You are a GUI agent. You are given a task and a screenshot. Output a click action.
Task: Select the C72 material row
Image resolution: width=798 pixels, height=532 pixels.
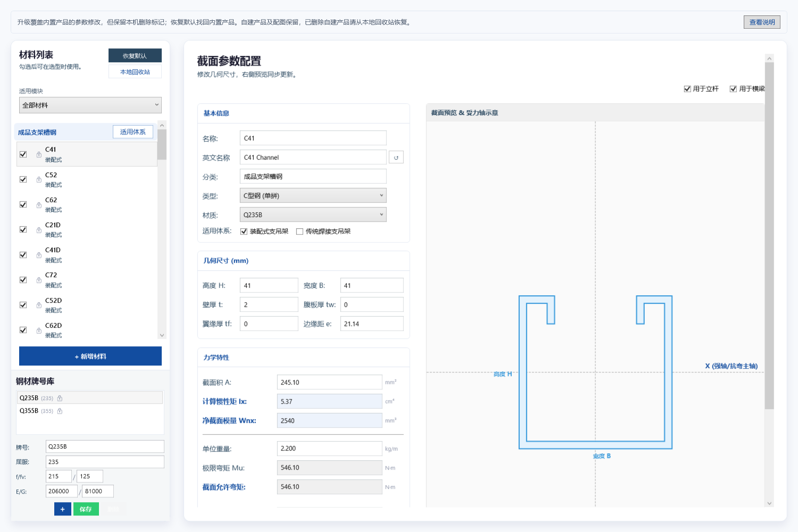click(x=87, y=280)
